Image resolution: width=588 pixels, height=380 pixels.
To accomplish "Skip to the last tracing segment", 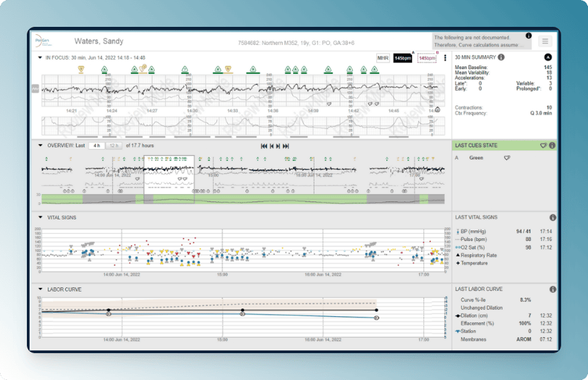I will 287,146.
